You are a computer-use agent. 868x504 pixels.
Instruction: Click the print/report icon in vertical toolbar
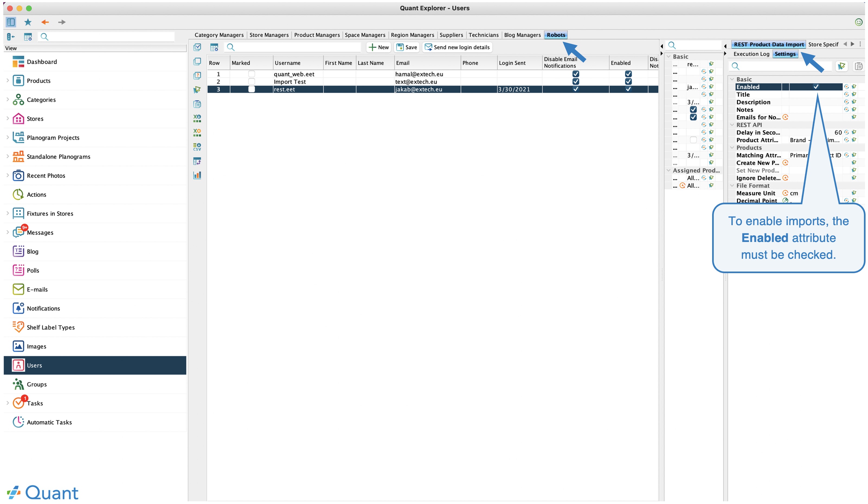197,104
